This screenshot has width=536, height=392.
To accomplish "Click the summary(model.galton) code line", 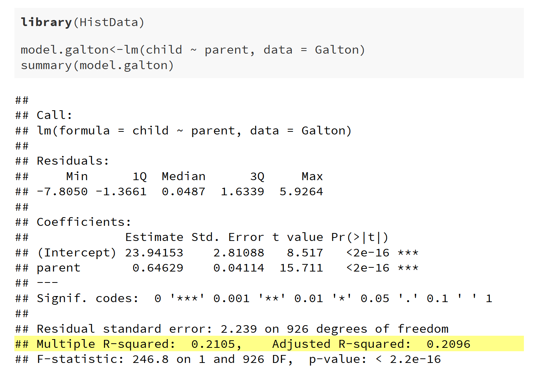I will (x=97, y=65).
